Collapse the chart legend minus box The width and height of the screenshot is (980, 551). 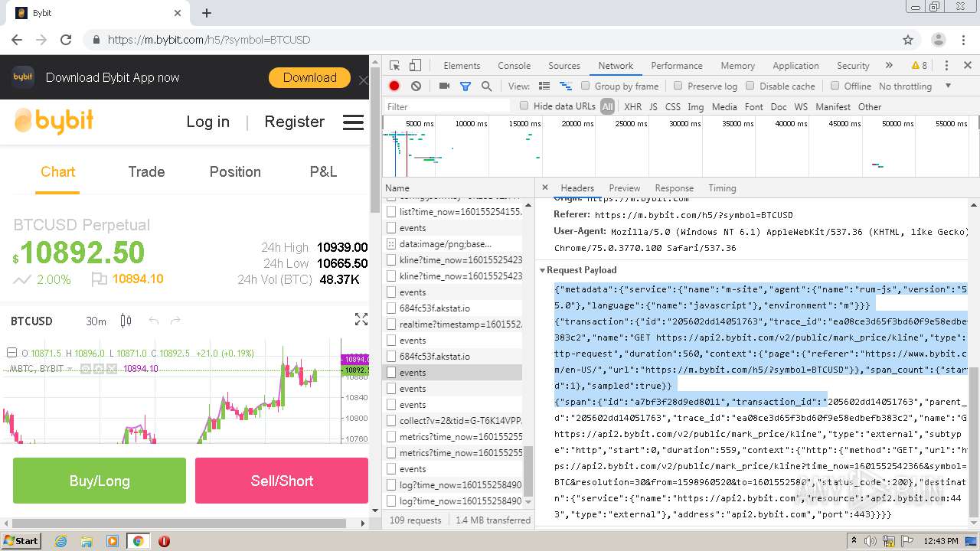(11, 353)
